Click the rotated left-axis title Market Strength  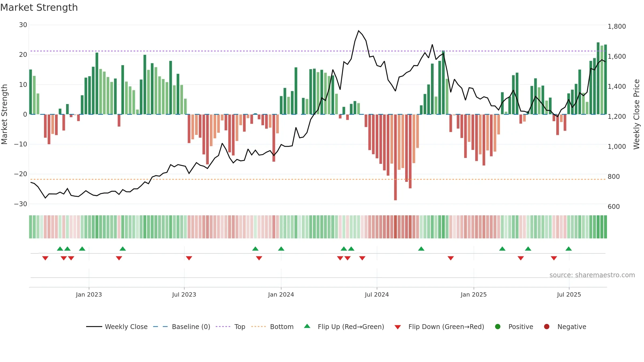coord(4,114)
